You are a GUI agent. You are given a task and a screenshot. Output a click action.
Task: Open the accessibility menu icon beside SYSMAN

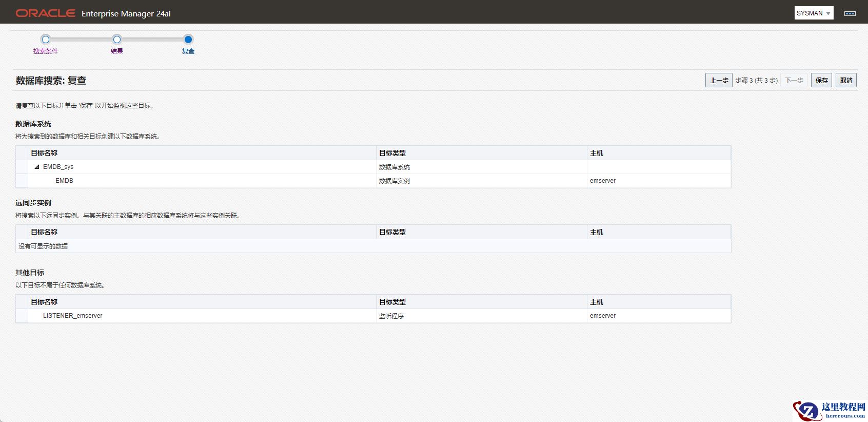click(850, 13)
